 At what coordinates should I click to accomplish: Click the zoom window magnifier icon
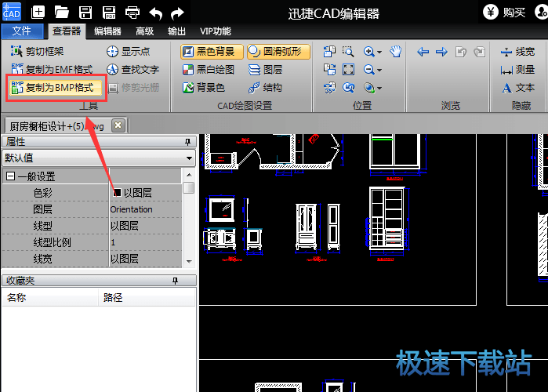coord(348,52)
